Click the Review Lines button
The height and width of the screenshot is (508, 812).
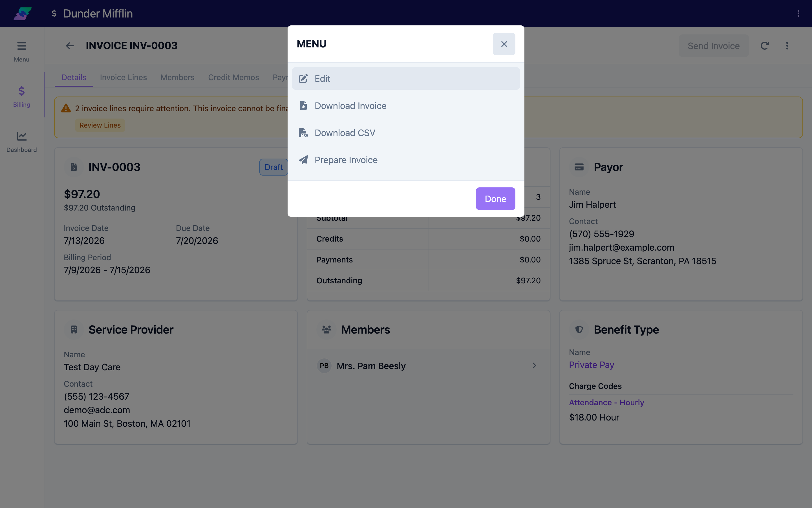pyautogui.click(x=100, y=125)
